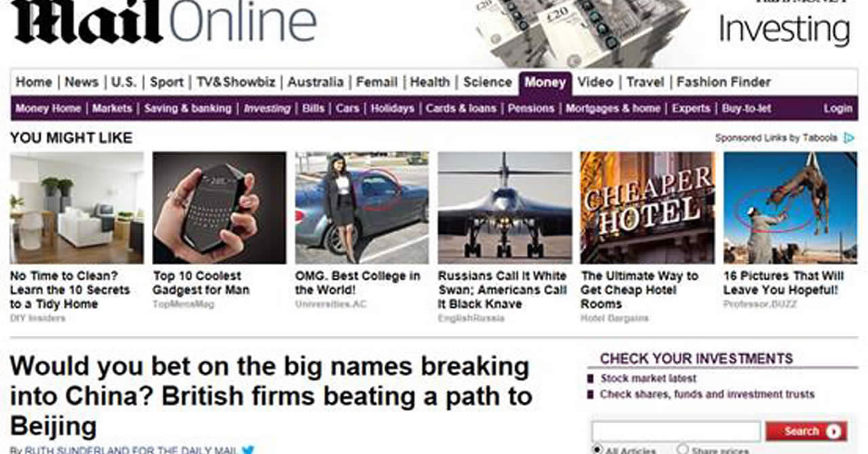Open the Stock market latest link
The width and height of the screenshot is (868, 454).
click(x=648, y=379)
